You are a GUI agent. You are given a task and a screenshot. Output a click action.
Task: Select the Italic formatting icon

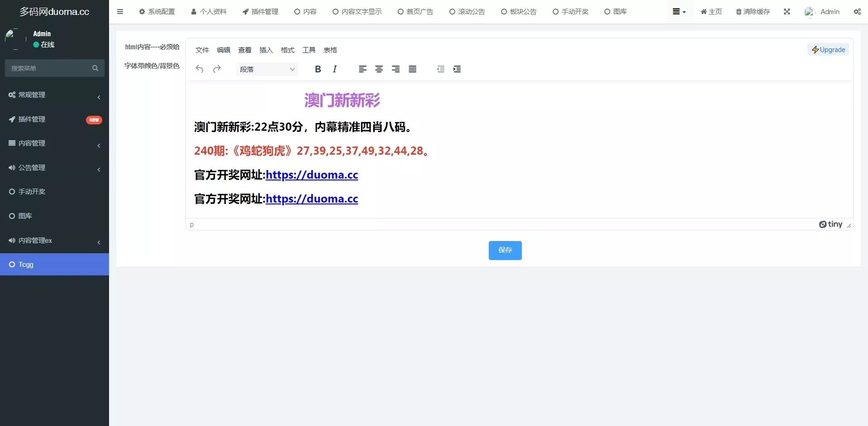(x=334, y=69)
